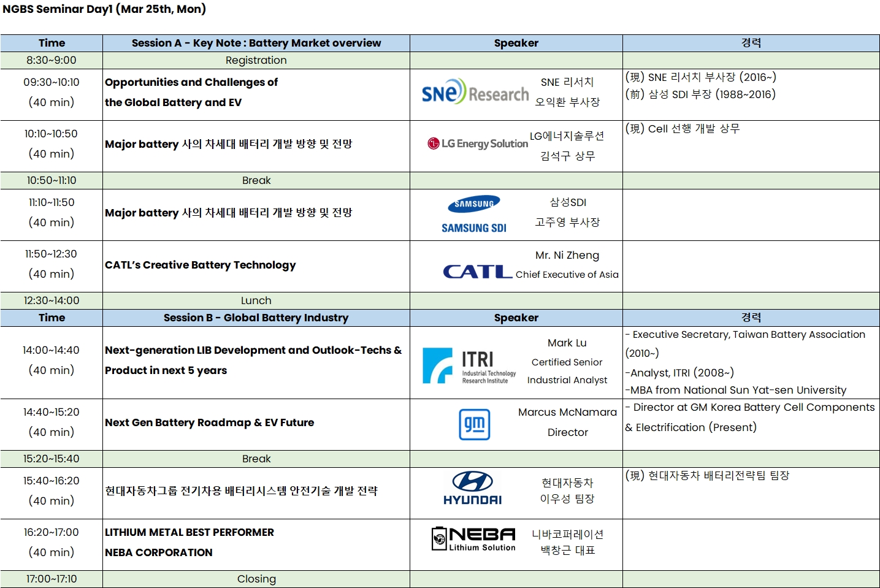Click the SNE Research logo
This screenshot has width=880, height=588.
tap(475, 93)
